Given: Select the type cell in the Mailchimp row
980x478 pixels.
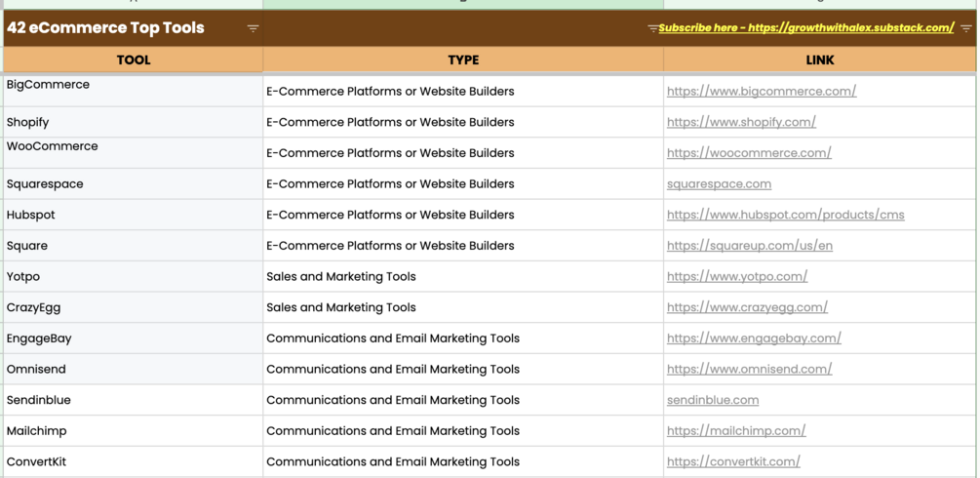Looking at the screenshot, I should pos(463,430).
